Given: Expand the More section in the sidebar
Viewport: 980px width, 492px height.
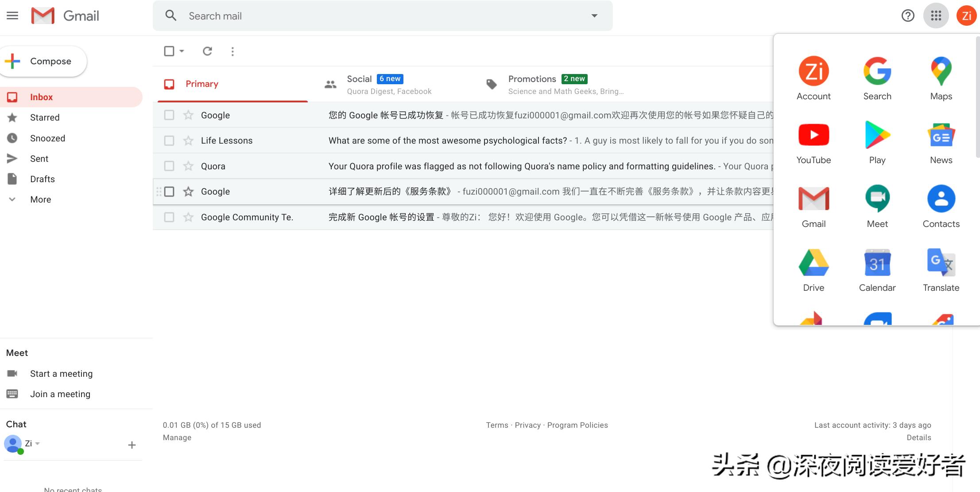Looking at the screenshot, I should pos(40,199).
